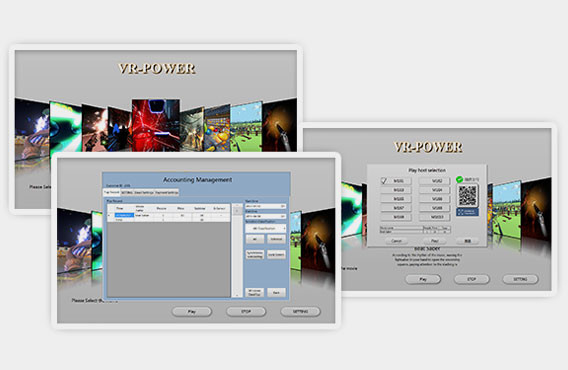Click the highlighted blue cell in record table
Screen dimensions: 568x370
(124, 215)
